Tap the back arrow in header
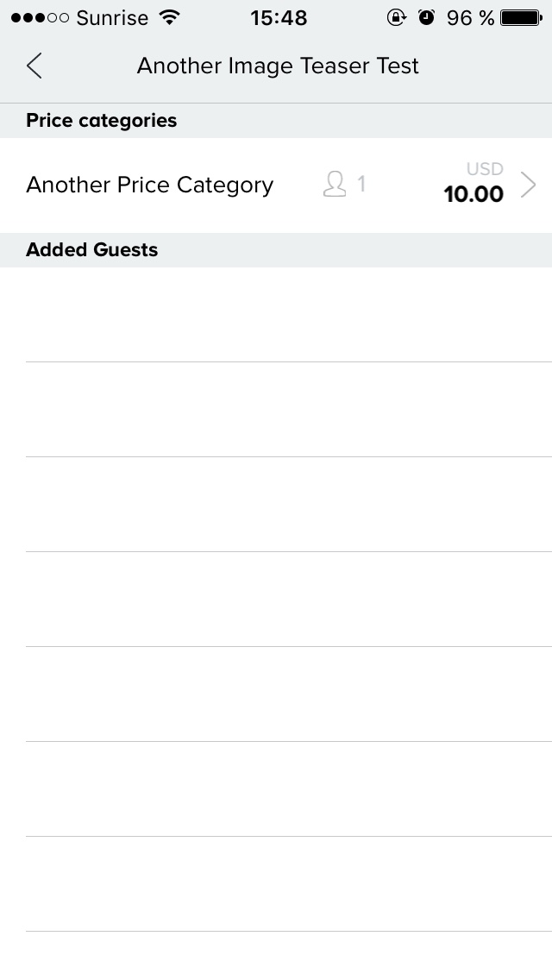Screen dimensions: 552x980 click(x=34, y=66)
